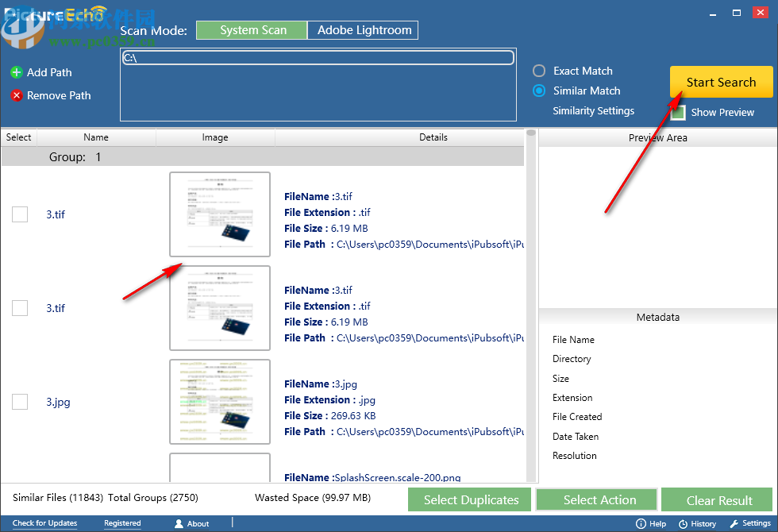
Task: Tick the checkbox for the second 3.tif
Action: (20, 308)
